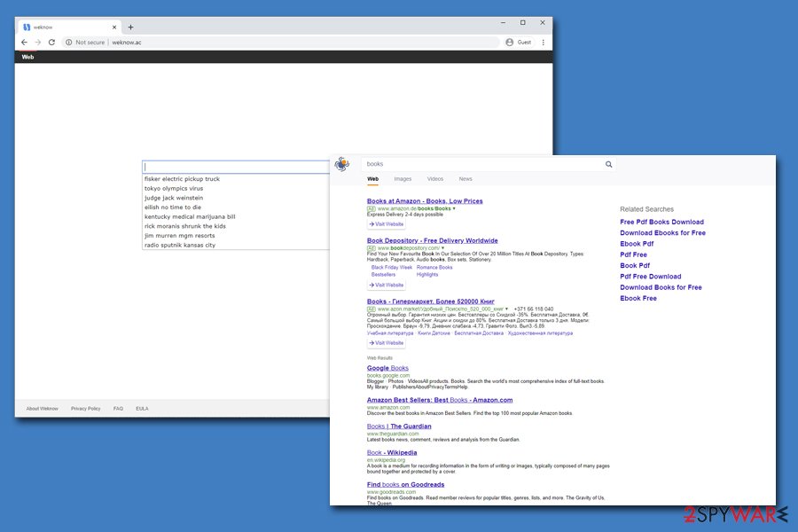This screenshot has height=532, width=798.
Task: Open EULA footer link
Action: pyautogui.click(x=142, y=408)
